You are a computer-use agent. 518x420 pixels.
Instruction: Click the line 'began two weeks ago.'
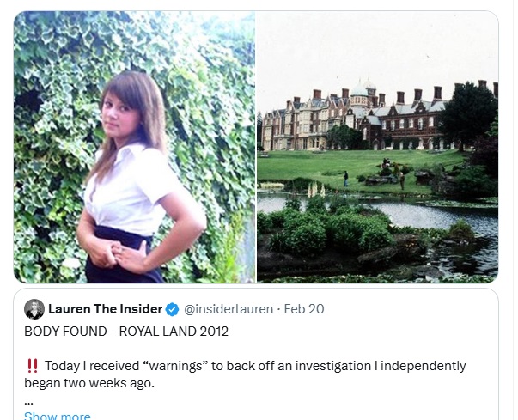point(89,383)
